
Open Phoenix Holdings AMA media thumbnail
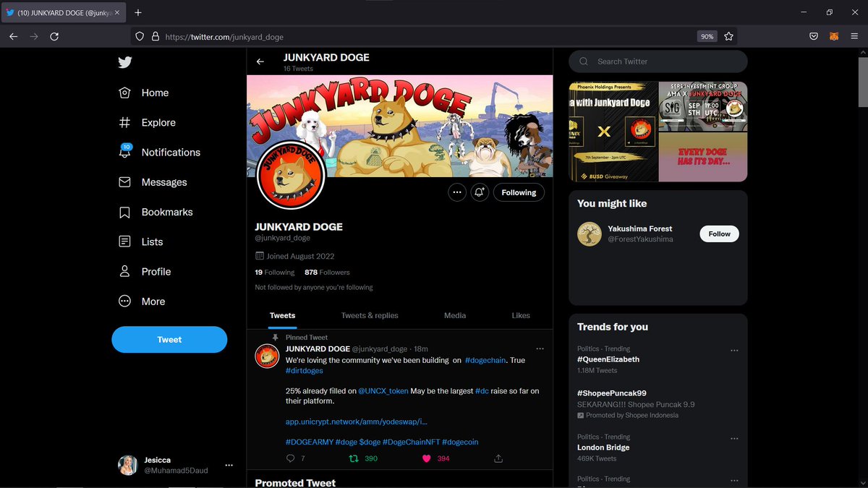point(613,132)
